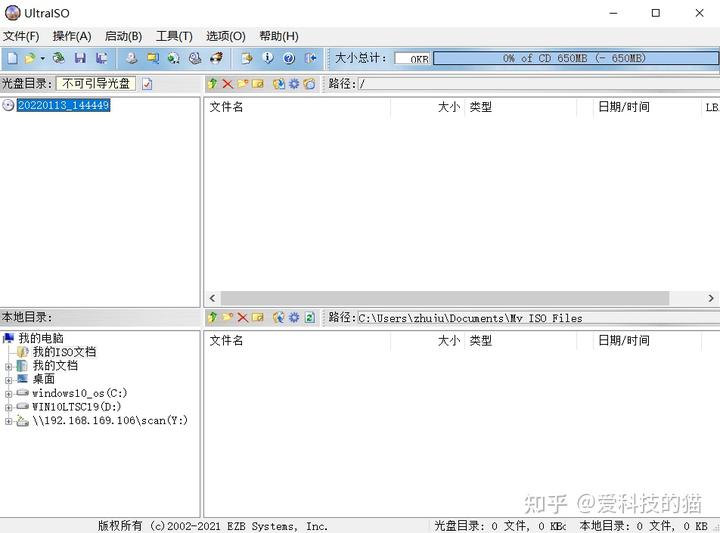
Task: Sort disc files by the 文件名 column header
Action: coord(297,107)
